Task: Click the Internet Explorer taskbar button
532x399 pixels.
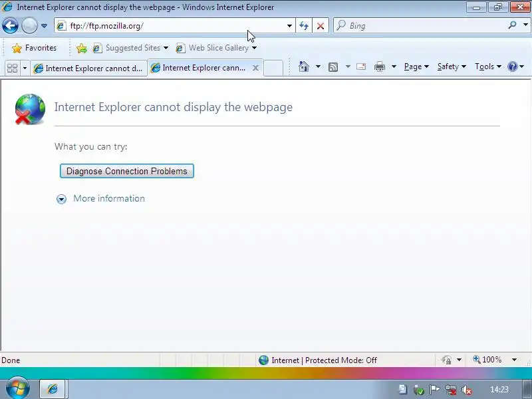Action: (x=53, y=389)
